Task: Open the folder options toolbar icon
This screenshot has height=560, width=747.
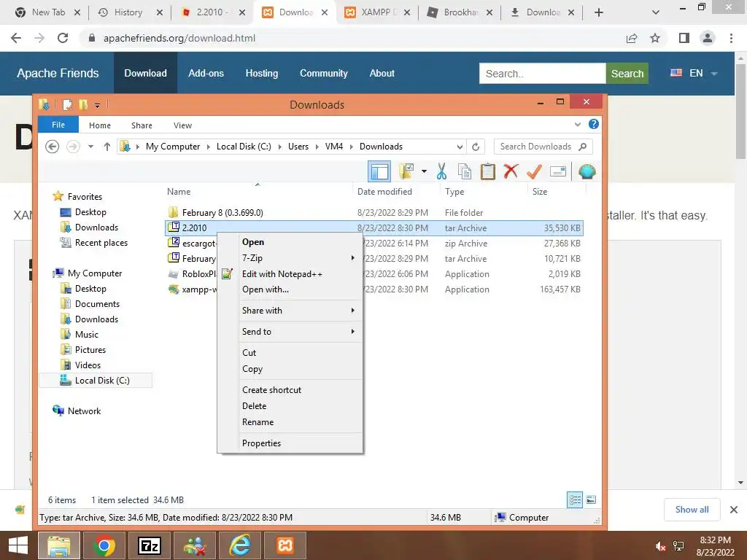Action: 406,171
